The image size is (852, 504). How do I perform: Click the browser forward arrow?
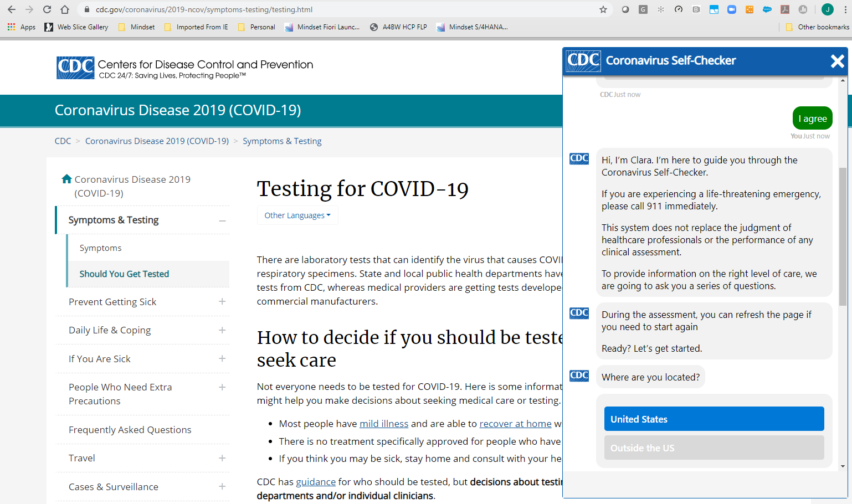point(29,9)
